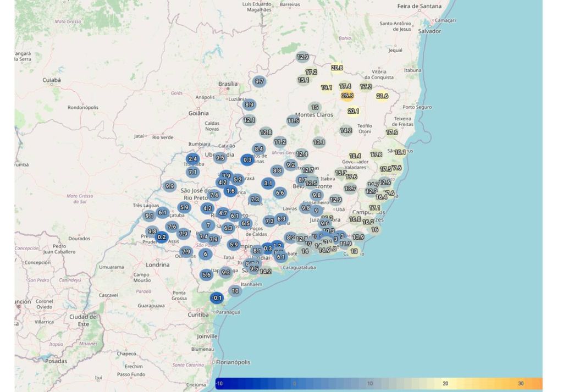This screenshot has width=563, height=392.
Task: Click the -0.1 temperature marker near Ponta Grossa
Action: click(x=217, y=297)
